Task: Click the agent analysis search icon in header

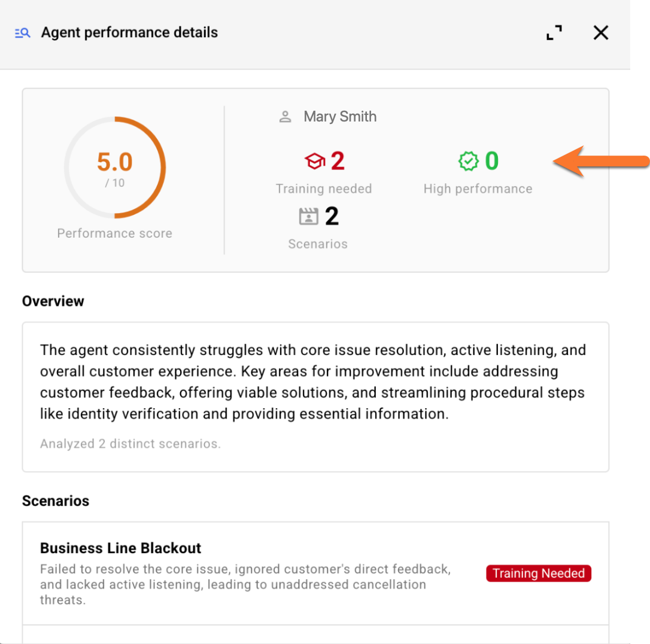Action: tap(22, 33)
